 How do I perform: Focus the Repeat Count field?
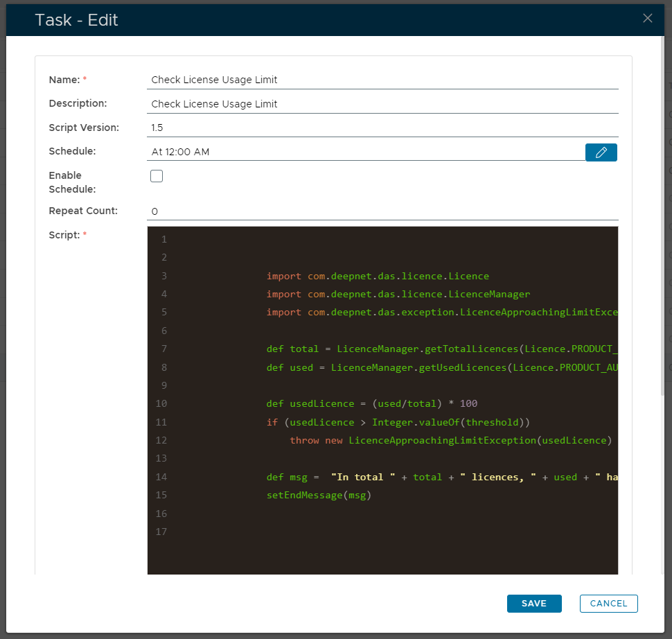tap(382, 211)
